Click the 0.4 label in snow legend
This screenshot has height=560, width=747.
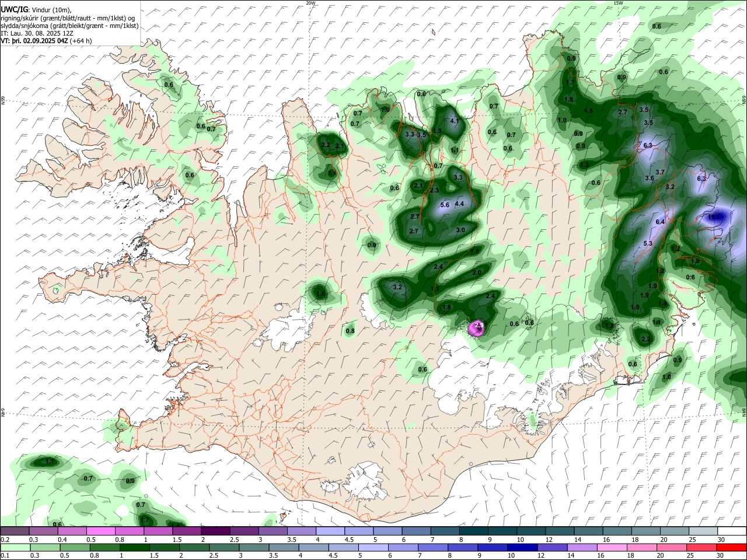pyautogui.click(x=62, y=540)
